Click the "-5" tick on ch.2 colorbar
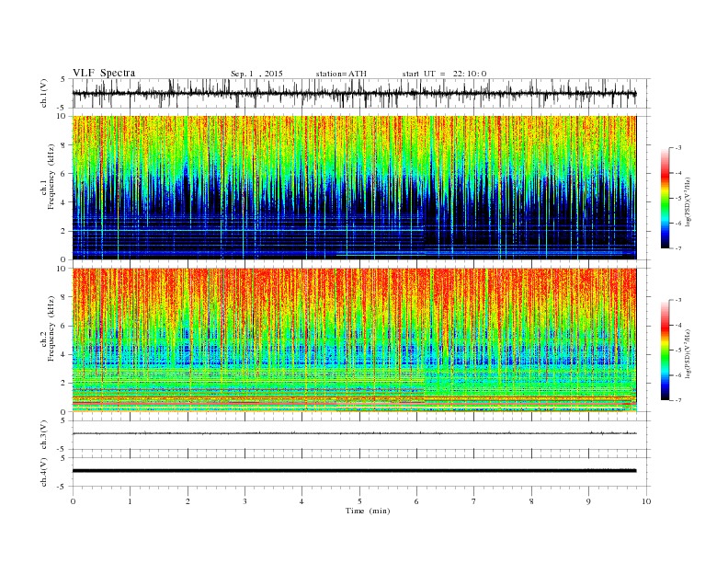The image size is (728, 563). [x=678, y=350]
